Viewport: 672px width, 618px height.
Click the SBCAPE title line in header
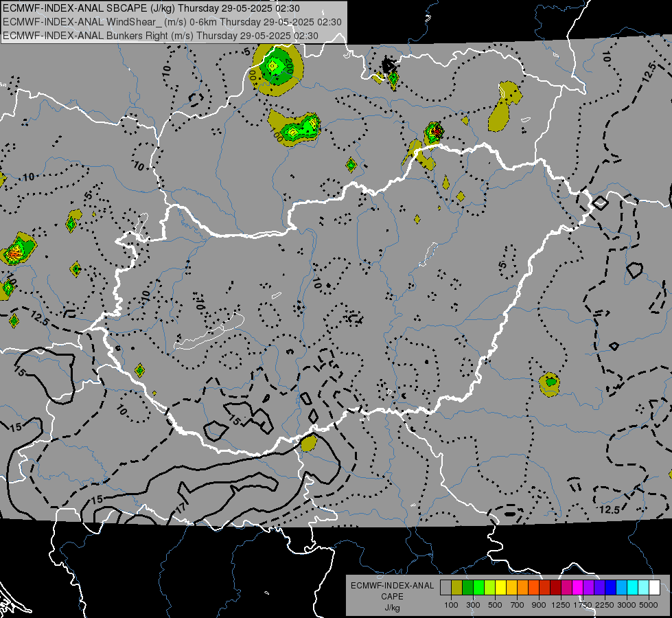151,8
